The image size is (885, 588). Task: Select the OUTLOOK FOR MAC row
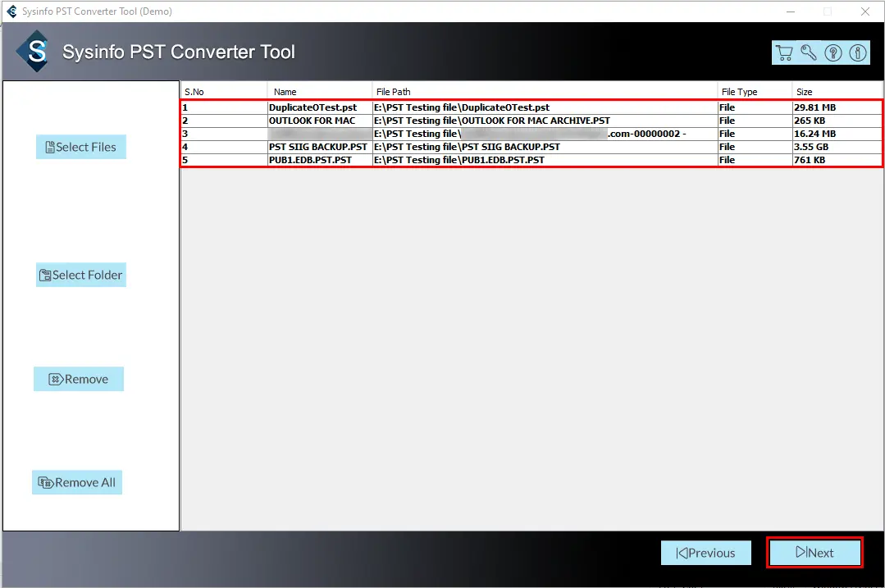click(312, 121)
